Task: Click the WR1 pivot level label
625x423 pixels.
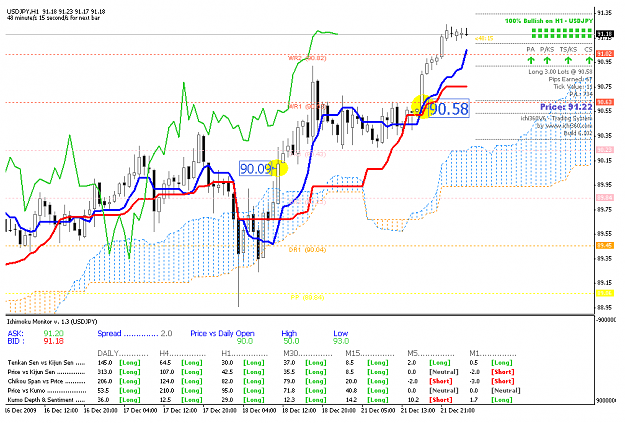Action: point(307,107)
